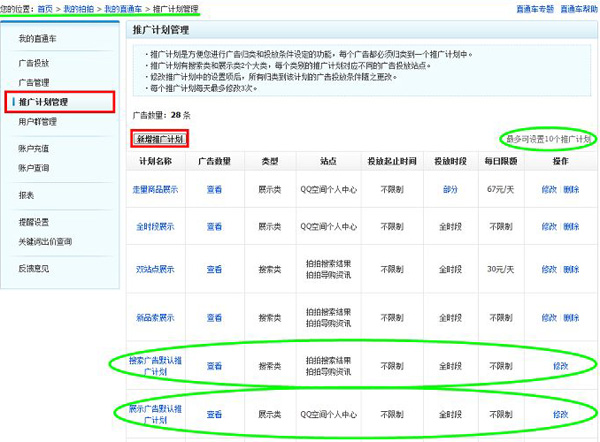Screen dimensions: 600x442
Task: Click the 最多可设置10个推广计划 note
Action: [x=549, y=139]
